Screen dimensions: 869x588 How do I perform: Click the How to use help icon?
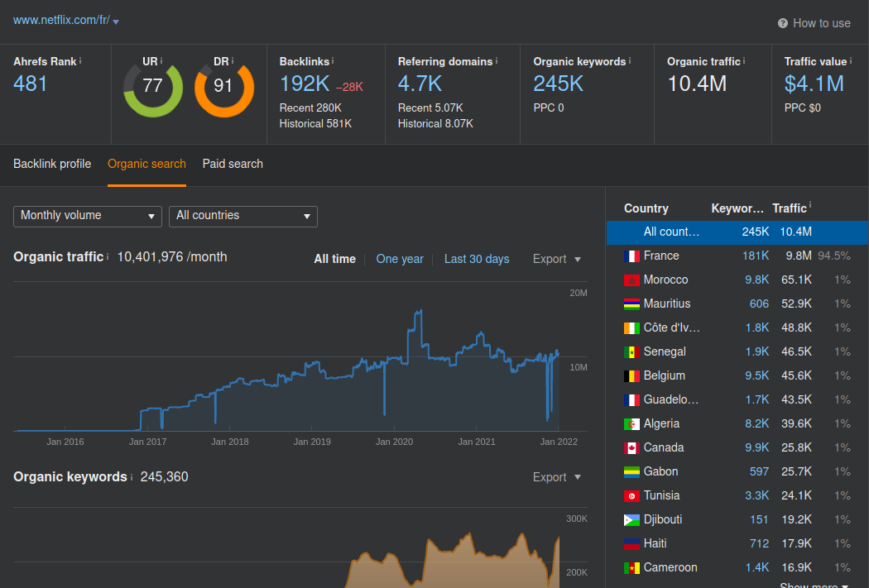click(783, 23)
